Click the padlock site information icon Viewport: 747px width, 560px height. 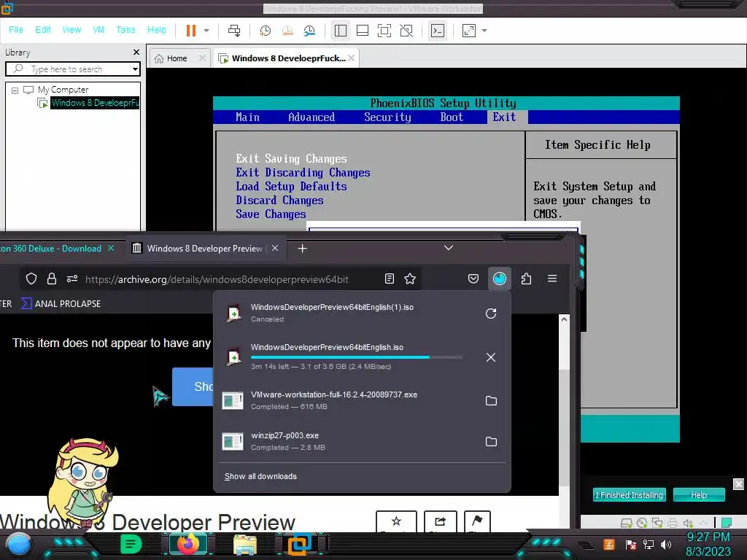click(x=52, y=279)
